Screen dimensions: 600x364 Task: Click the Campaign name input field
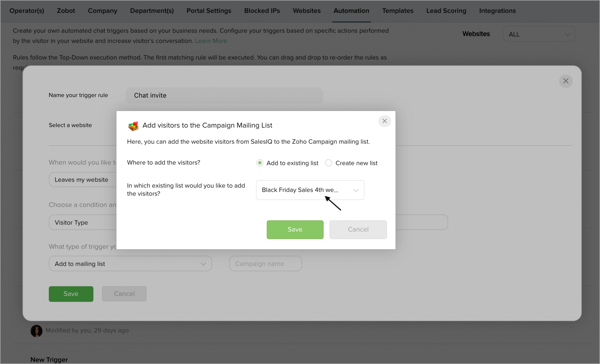pos(265,264)
